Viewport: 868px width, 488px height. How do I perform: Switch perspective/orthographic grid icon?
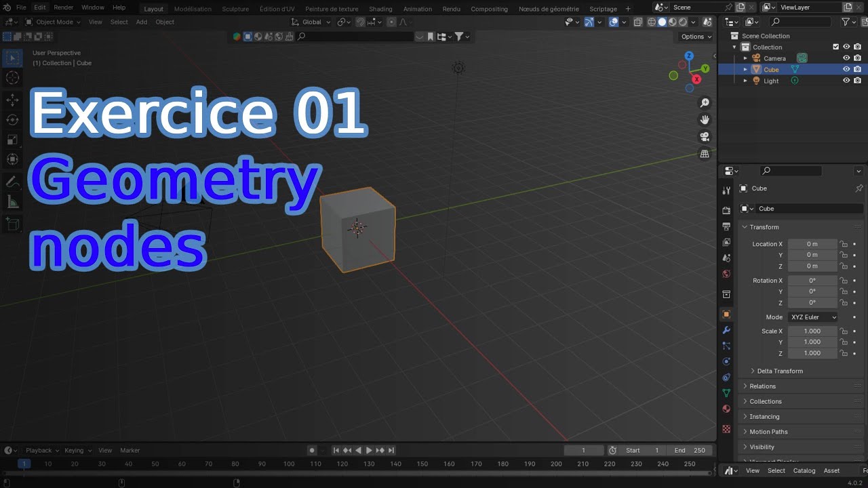705,154
